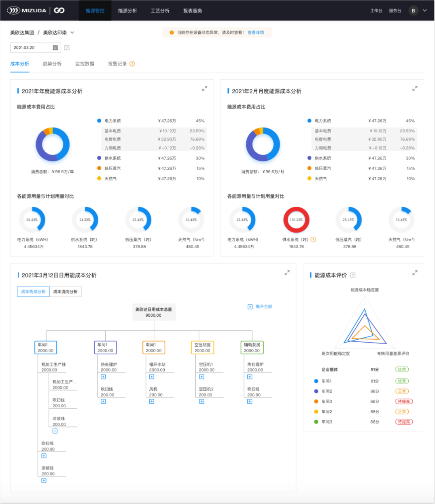The image size is (435, 504).
Task: Click the MIZUDA logo in the header
Action: coord(27,11)
